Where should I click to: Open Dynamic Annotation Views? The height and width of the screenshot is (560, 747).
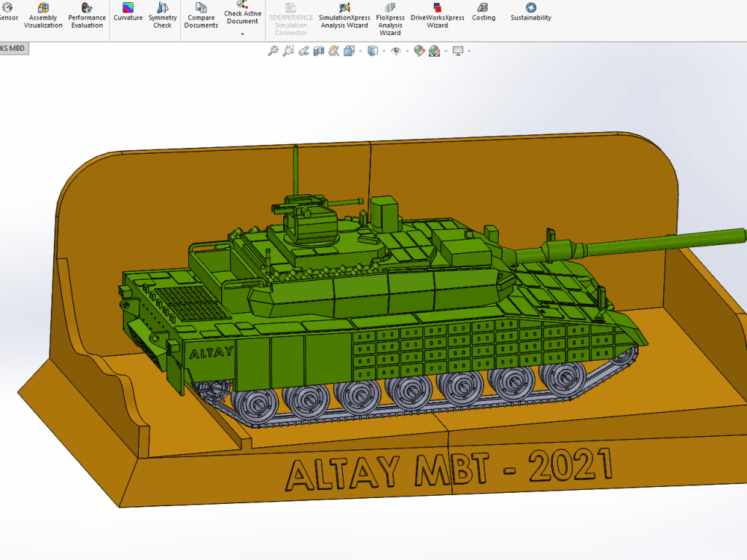click(334, 51)
